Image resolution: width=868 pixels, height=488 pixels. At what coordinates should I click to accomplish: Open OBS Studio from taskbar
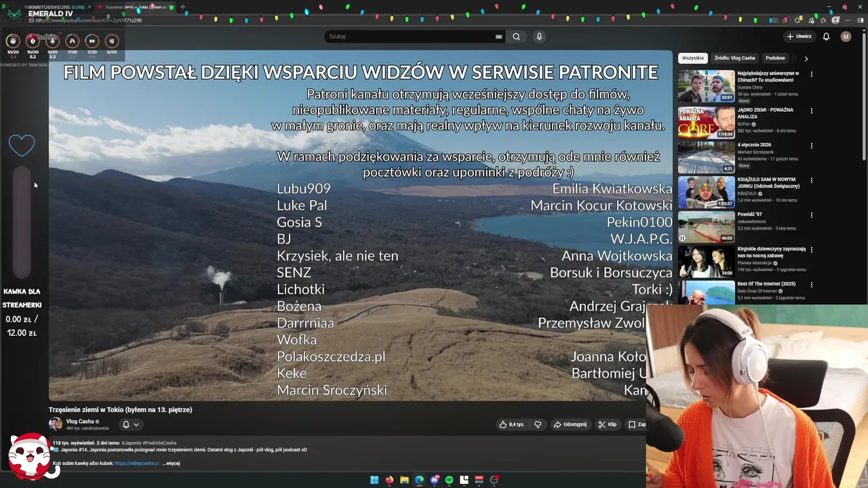pos(494,480)
